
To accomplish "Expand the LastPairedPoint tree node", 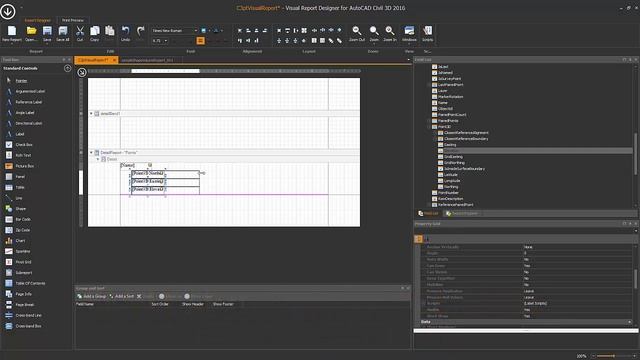I will point(429,84).
